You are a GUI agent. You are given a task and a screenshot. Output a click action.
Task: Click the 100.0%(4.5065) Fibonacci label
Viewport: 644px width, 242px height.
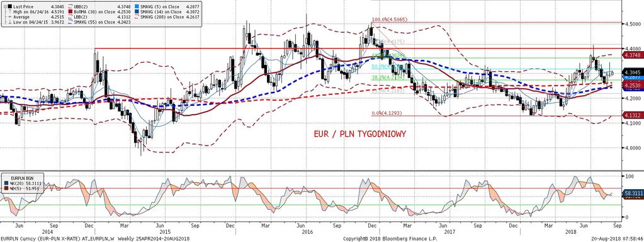pos(389,20)
